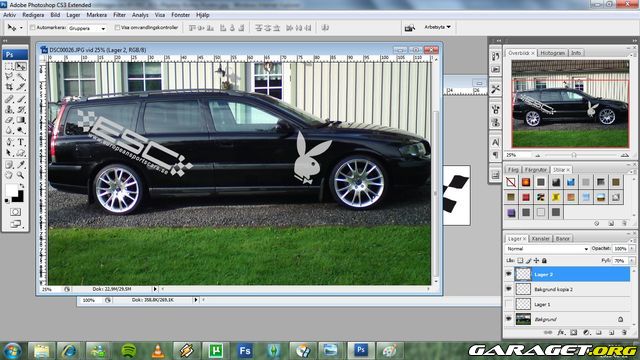
Task: Toggle Quick Mask mode
Action: [x=15, y=212]
